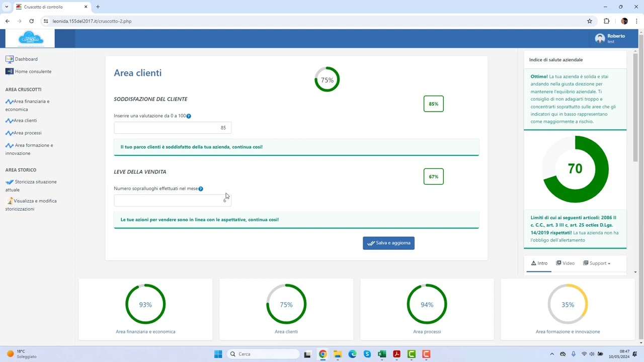
Task: Click help icon beside sopralluoghi effettuati label
Action: coord(201,189)
